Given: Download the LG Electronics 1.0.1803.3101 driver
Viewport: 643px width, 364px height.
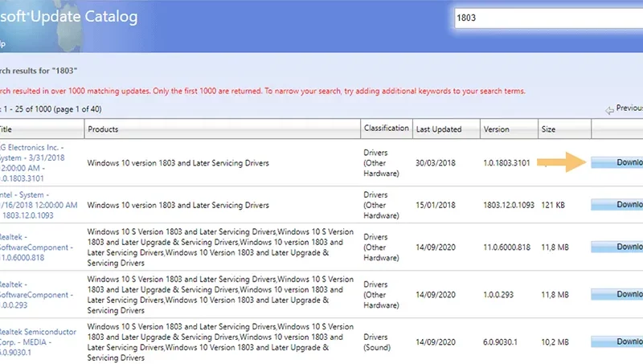Looking at the screenshot, I should (617, 162).
